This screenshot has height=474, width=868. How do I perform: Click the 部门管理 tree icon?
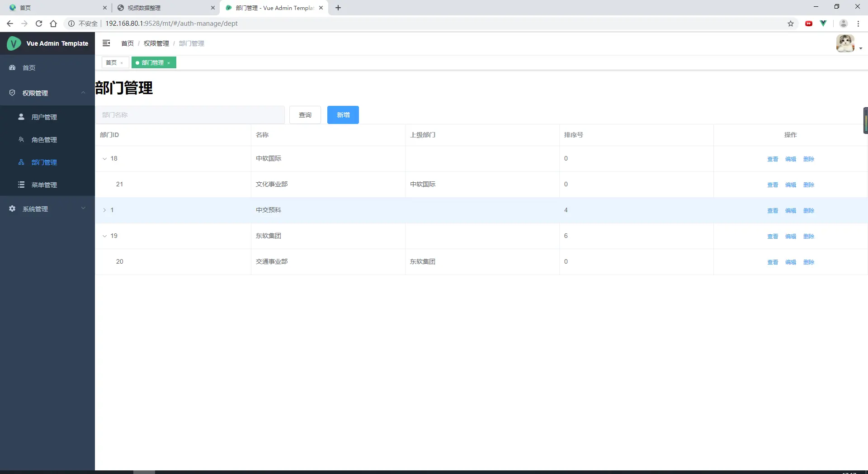[x=21, y=162]
